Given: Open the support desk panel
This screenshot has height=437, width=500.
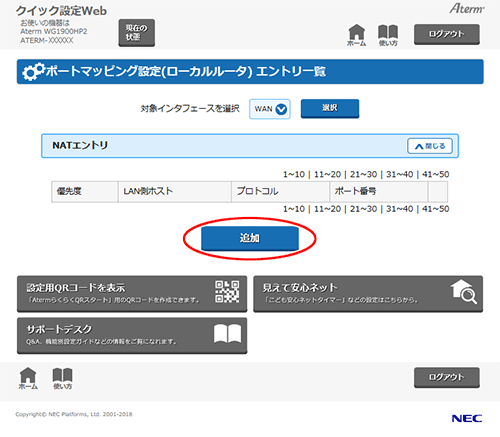Looking at the screenshot, I should 132,336.
